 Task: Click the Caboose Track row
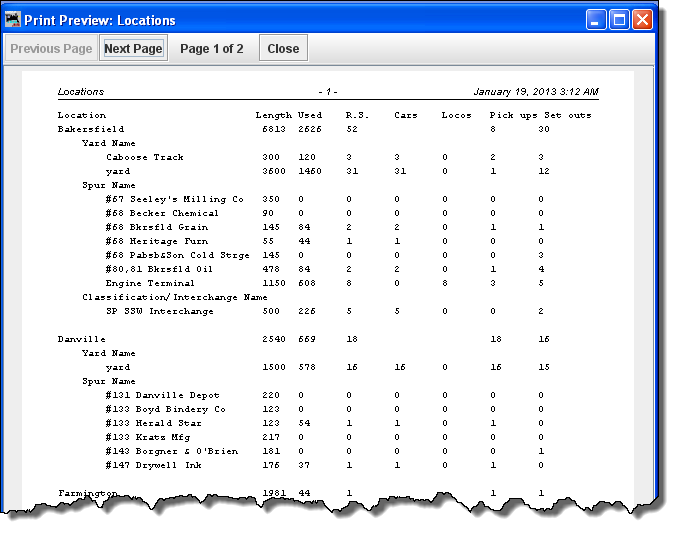tap(145, 157)
